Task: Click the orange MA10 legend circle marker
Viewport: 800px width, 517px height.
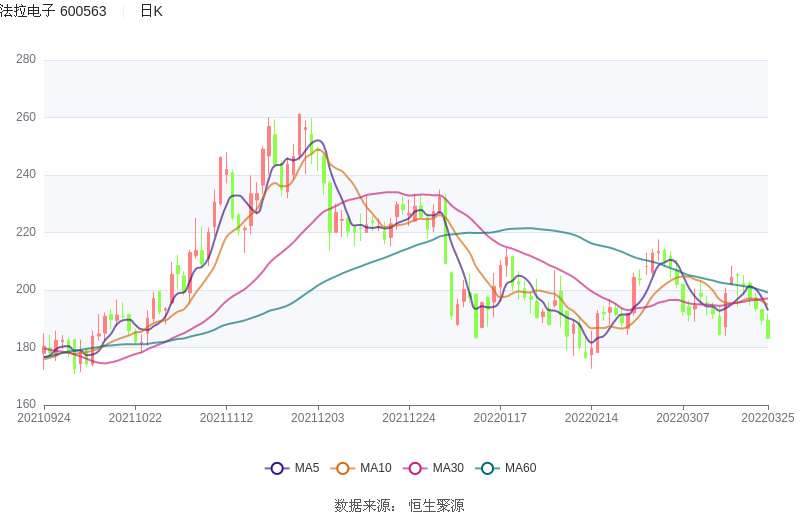Action: pos(343,468)
